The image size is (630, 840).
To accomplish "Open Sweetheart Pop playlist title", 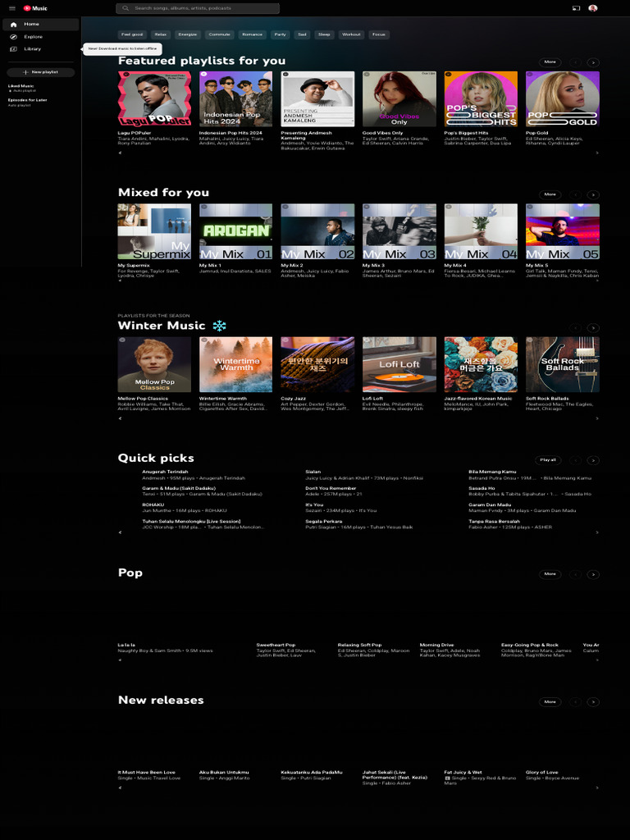I will pos(276,645).
